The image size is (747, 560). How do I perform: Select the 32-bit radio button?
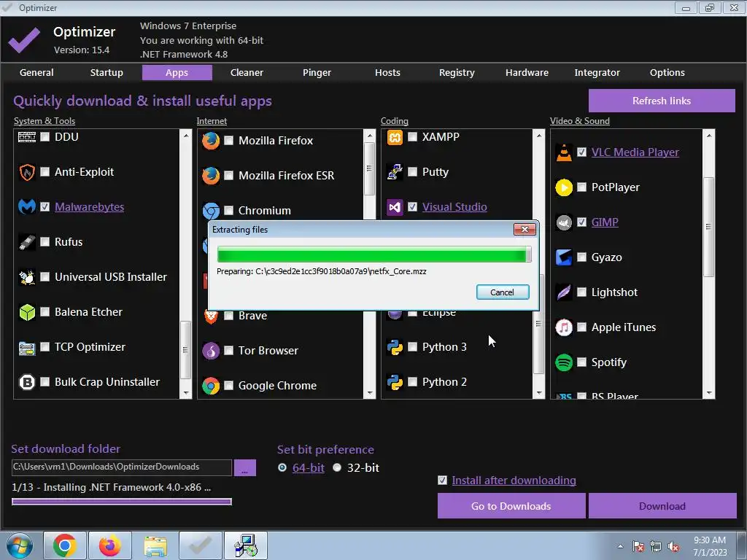tap(337, 467)
